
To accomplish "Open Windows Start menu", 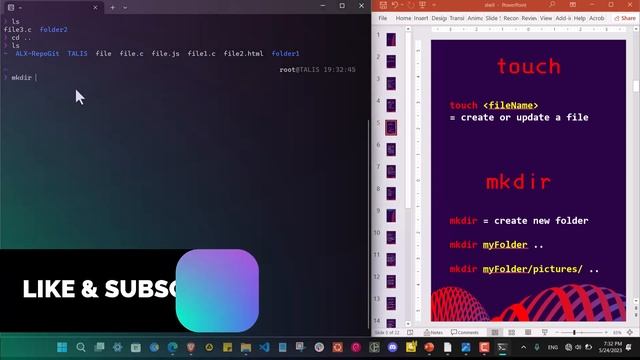I will (62, 347).
